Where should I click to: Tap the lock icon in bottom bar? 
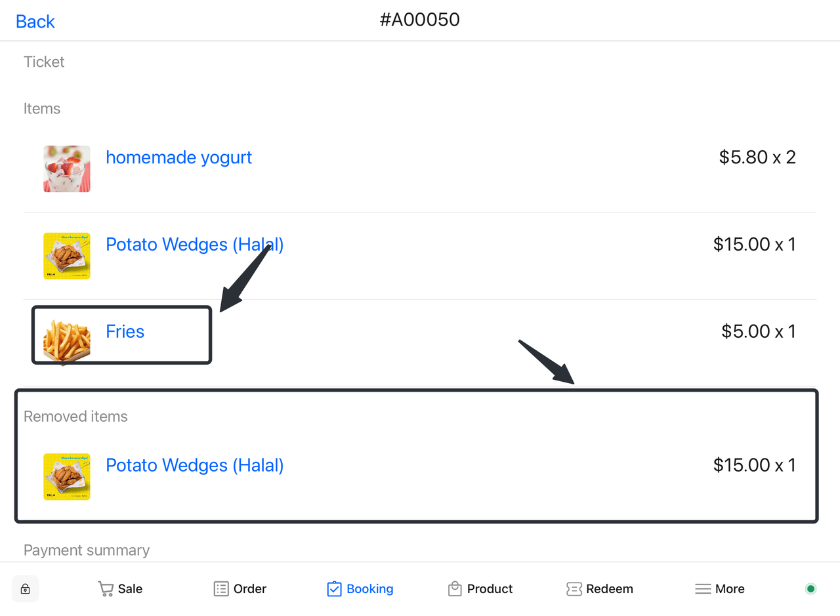click(25, 588)
